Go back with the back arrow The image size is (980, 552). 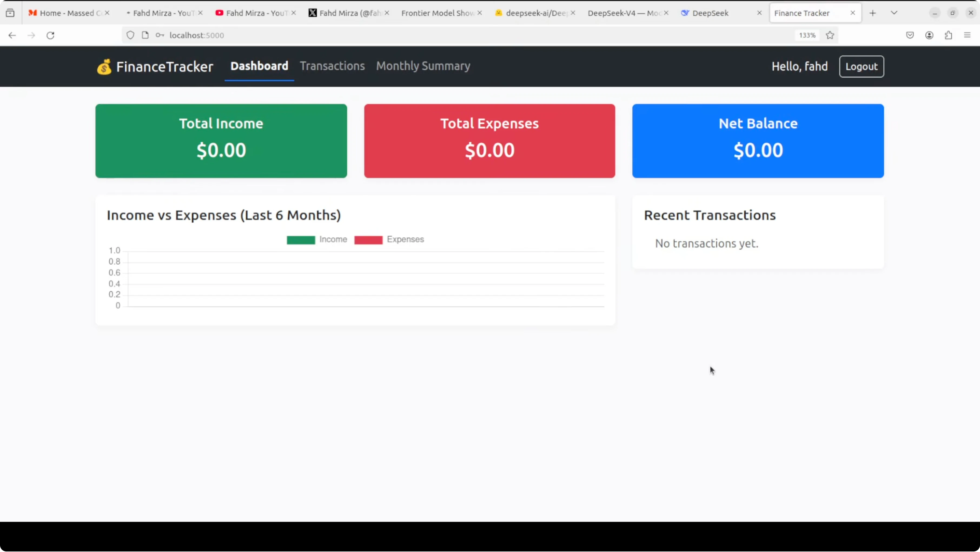[x=12, y=35]
